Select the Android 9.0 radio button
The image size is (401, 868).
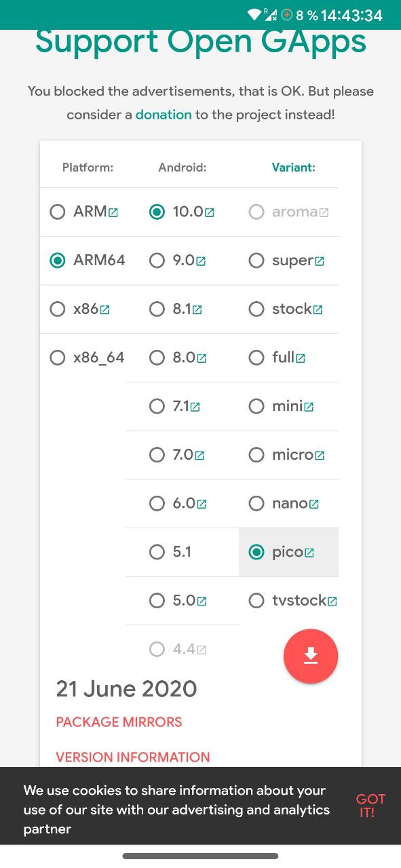click(x=157, y=260)
